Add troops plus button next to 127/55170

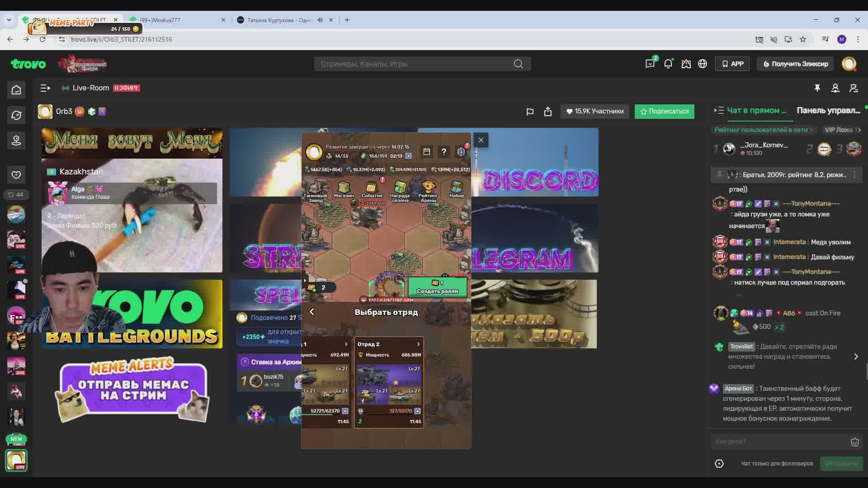(x=417, y=411)
